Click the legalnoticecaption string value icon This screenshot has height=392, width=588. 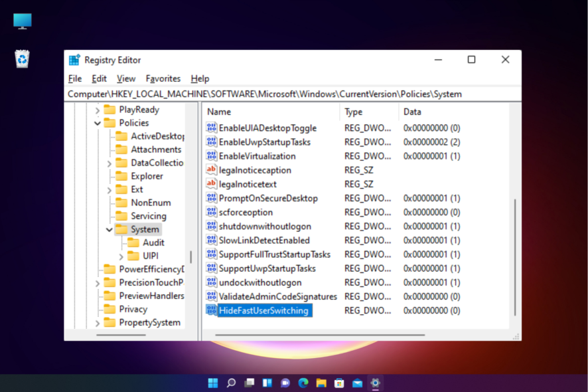click(213, 170)
